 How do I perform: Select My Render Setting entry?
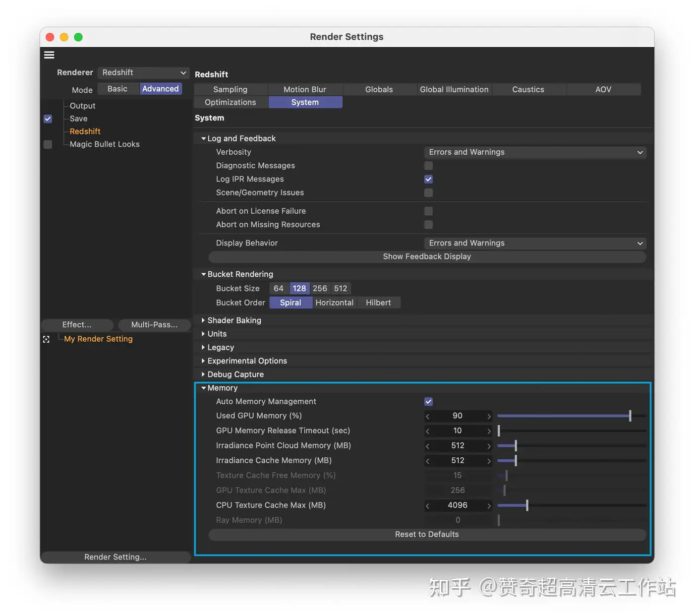pyautogui.click(x=98, y=339)
